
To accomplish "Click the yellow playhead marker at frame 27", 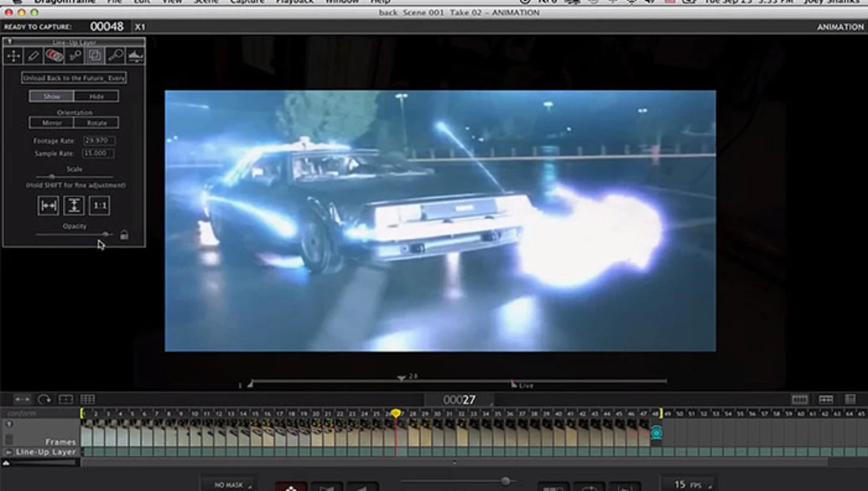I will click(x=396, y=413).
